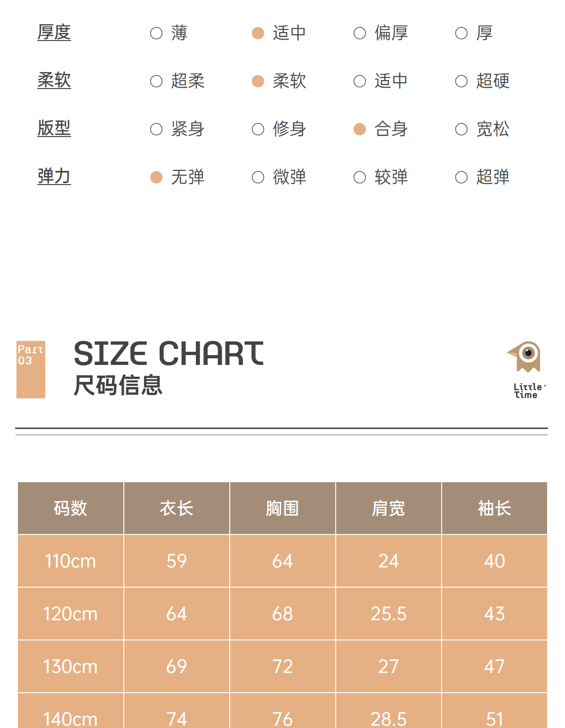The height and width of the screenshot is (728, 565).
Task: Select the 微弹 elasticity radio option
Action: point(258,178)
